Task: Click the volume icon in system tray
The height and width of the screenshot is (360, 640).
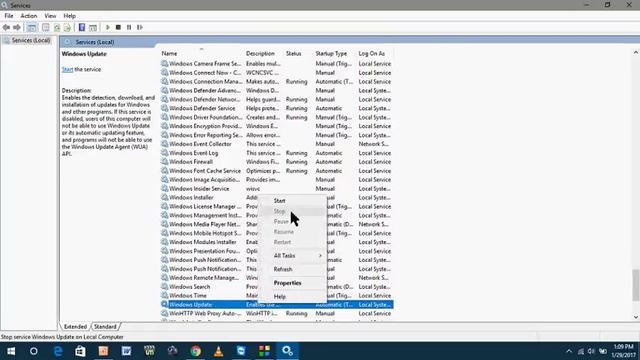Action: click(591, 351)
